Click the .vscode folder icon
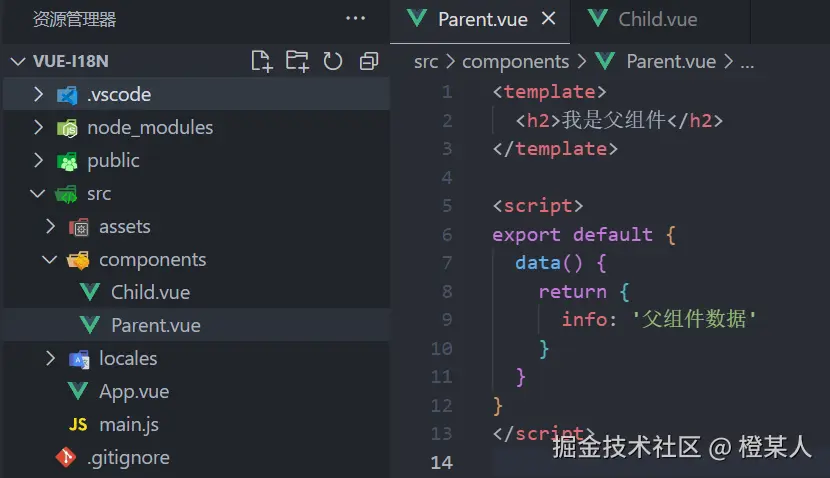This screenshot has width=830, height=478. (67, 95)
